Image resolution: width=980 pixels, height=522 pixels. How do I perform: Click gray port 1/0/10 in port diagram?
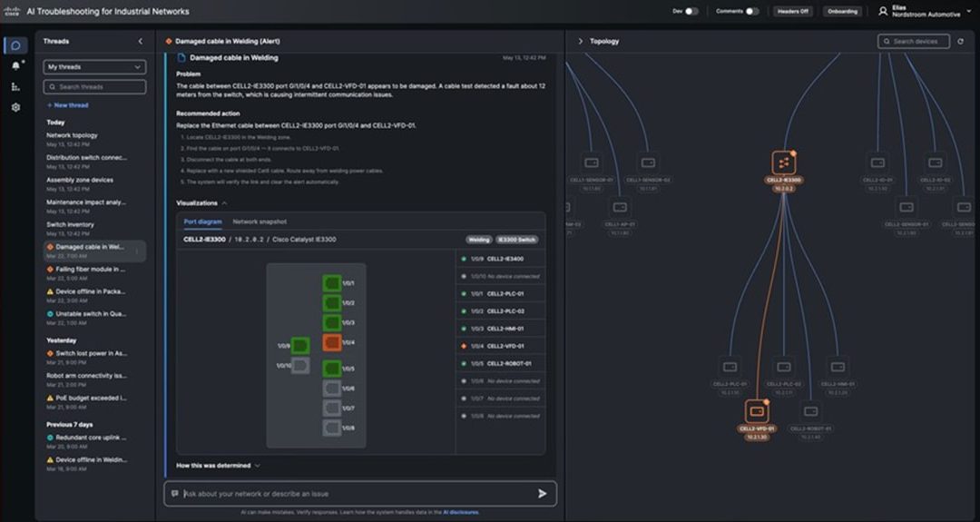tap(300, 365)
